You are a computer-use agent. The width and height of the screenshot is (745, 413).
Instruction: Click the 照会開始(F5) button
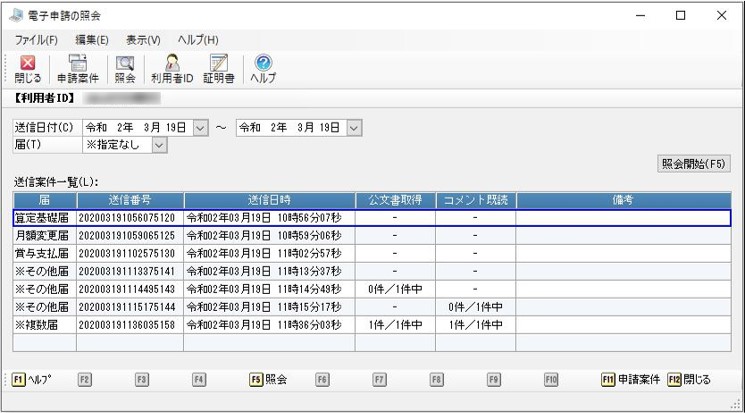point(694,164)
